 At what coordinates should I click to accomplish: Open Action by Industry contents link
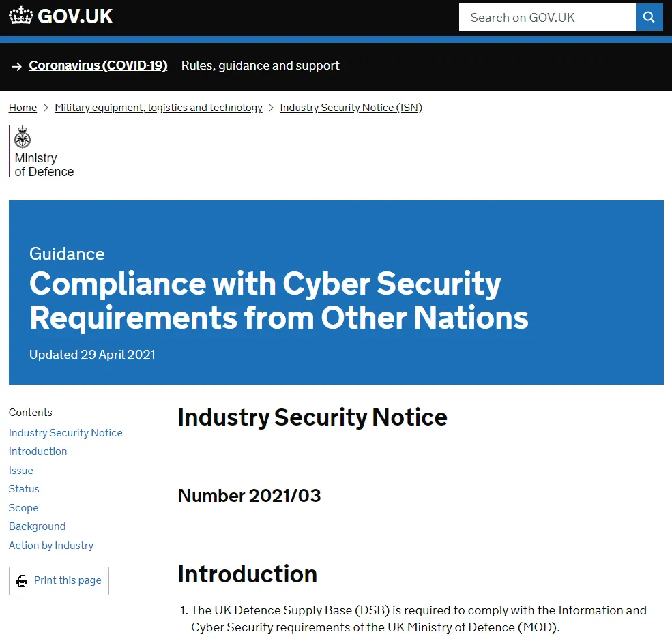pyautogui.click(x=51, y=545)
